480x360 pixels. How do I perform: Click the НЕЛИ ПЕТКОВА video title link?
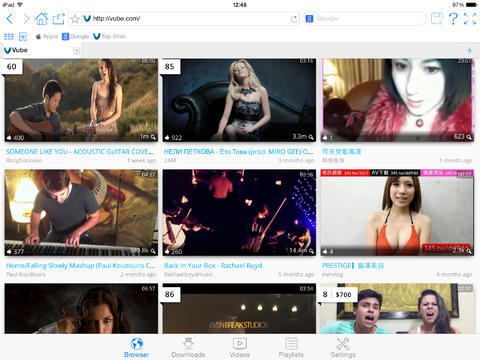(238, 152)
